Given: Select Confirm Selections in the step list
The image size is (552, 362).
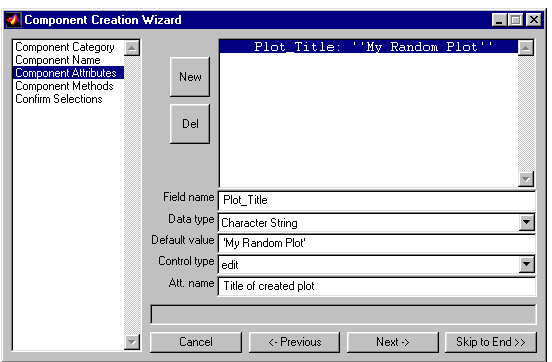Looking at the screenshot, I should [x=69, y=99].
